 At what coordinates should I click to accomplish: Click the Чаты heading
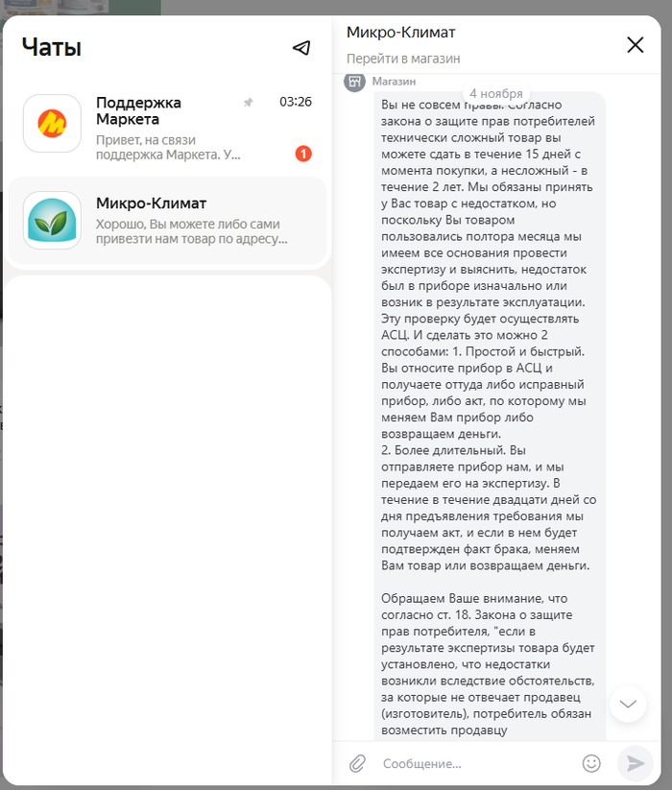click(x=52, y=47)
